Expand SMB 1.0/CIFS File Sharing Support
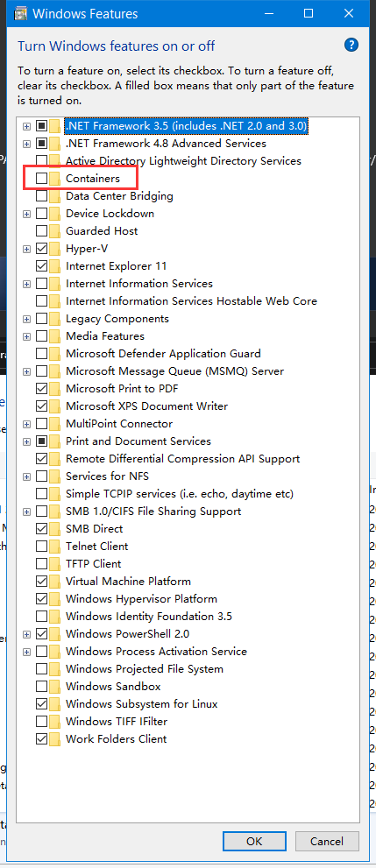 (26, 512)
